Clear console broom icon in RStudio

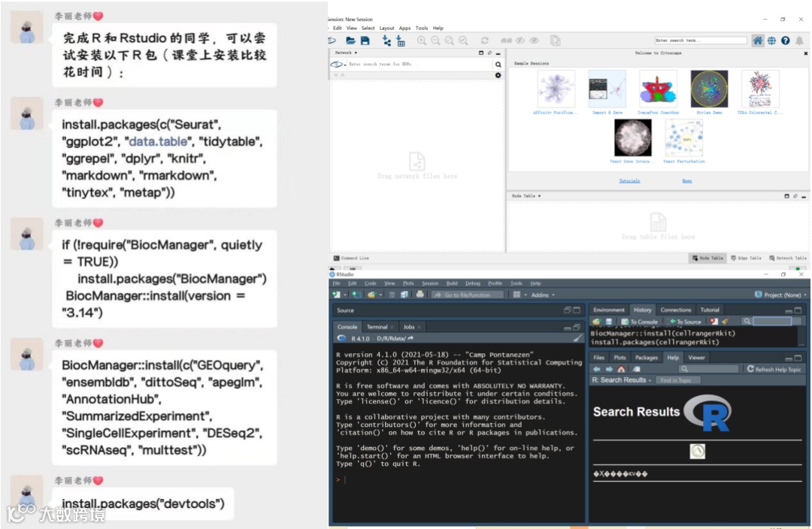577,339
